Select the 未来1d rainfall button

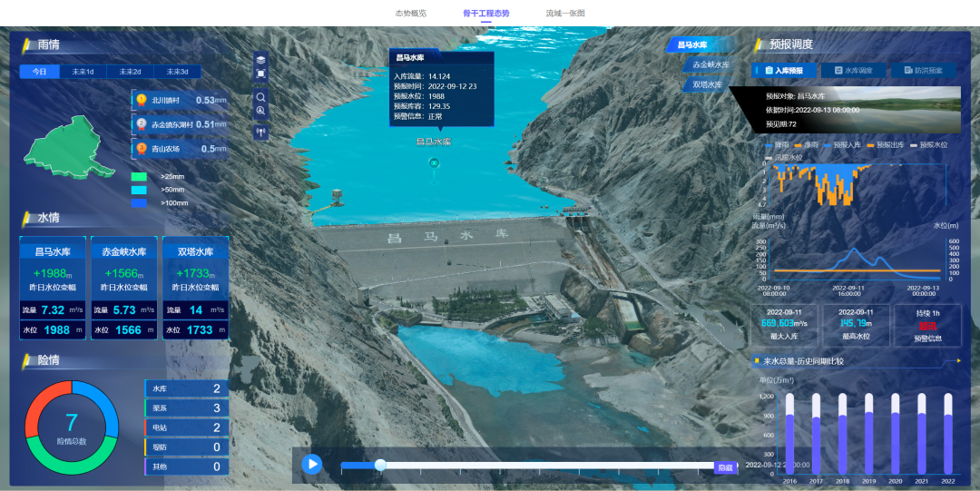click(x=83, y=72)
